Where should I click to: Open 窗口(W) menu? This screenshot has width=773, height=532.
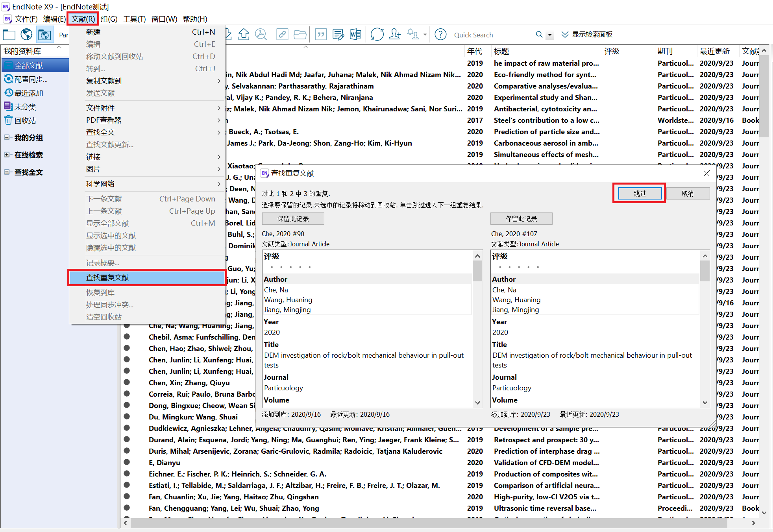pyautogui.click(x=164, y=19)
